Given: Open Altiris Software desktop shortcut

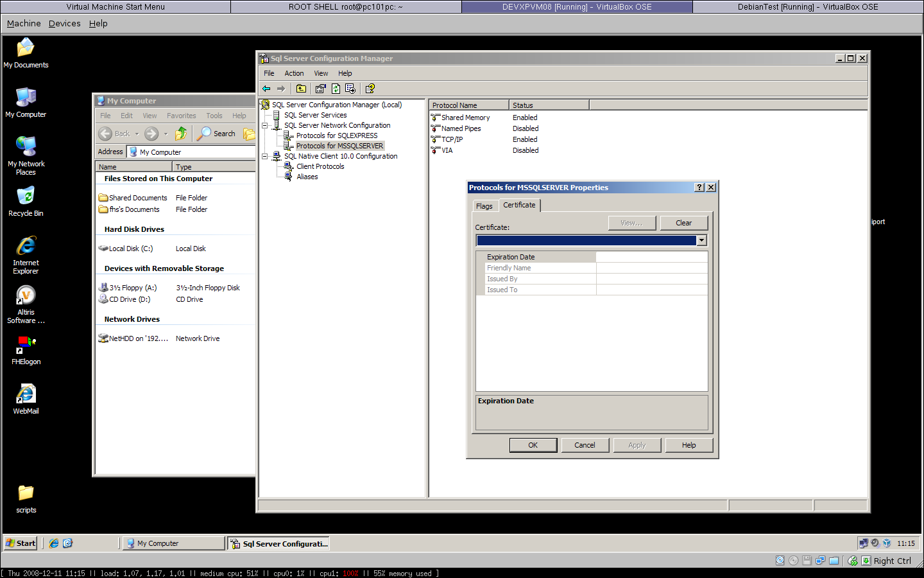Looking at the screenshot, I should point(26,304).
